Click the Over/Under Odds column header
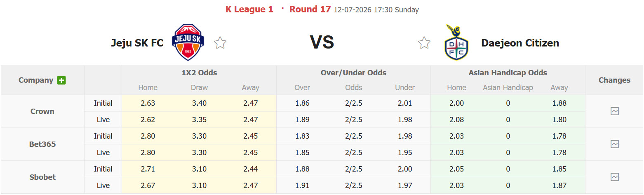This screenshot has width=644, height=195. pyautogui.click(x=353, y=73)
